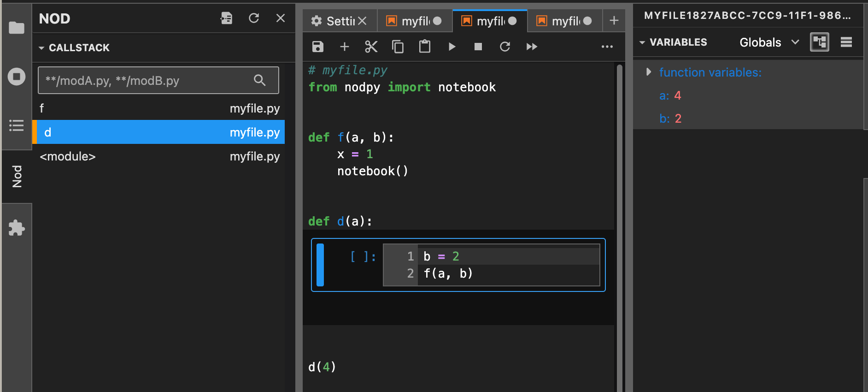Click the 'from nodpy import notebook' line

[x=402, y=87]
